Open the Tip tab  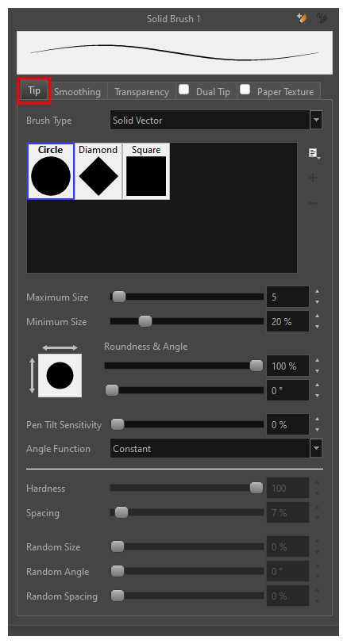pyautogui.click(x=34, y=90)
